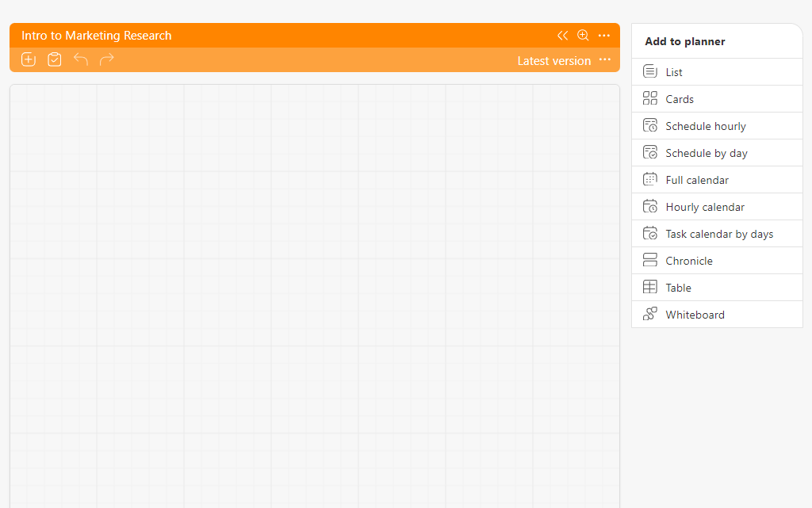Click the Latest version label
Viewport: 812px width, 508px height.
(x=554, y=60)
